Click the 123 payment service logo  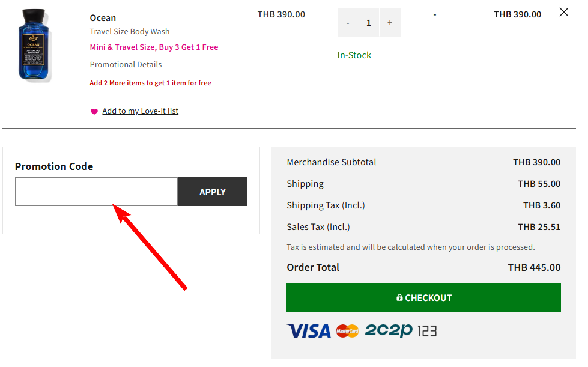[426, 331]
